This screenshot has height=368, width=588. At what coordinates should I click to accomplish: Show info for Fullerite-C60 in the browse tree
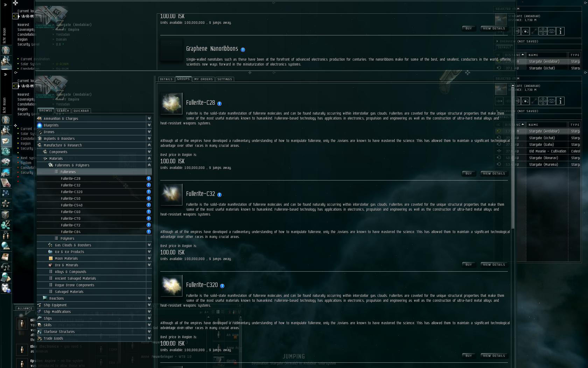point(149,212)
